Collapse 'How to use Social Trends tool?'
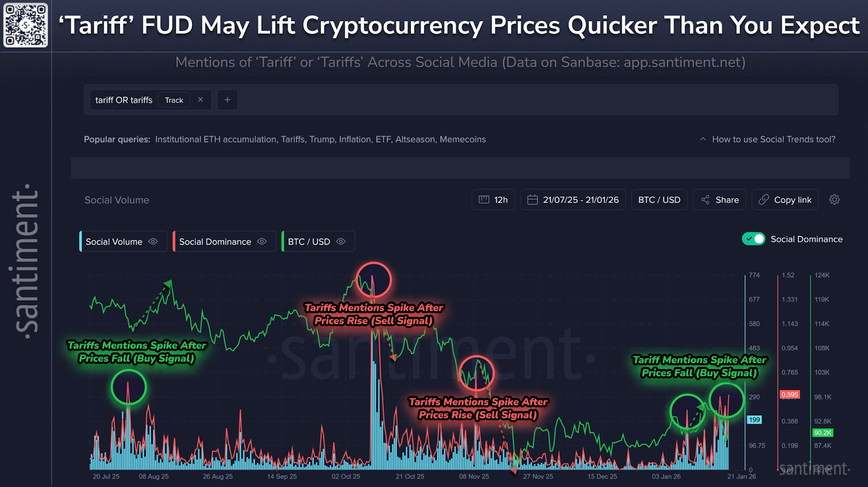The image size is (868, 487). click(768, 139)
